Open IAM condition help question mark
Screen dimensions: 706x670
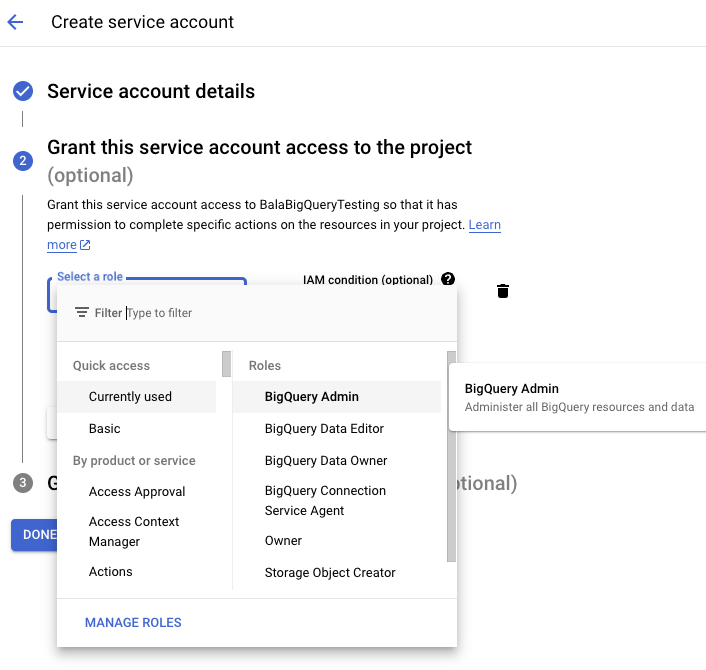[448, 279]
